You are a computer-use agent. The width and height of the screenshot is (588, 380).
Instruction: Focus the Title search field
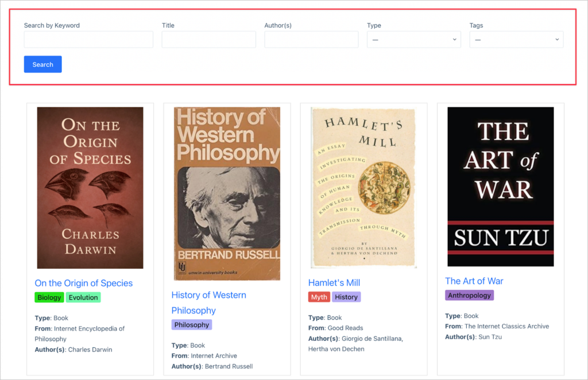[209, 40]
